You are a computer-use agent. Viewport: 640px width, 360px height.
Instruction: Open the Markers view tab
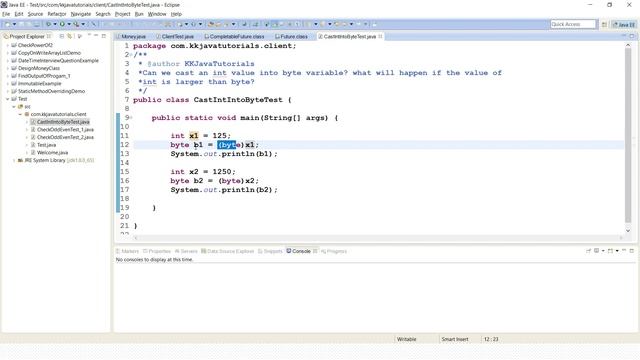(x=127, y=251)
